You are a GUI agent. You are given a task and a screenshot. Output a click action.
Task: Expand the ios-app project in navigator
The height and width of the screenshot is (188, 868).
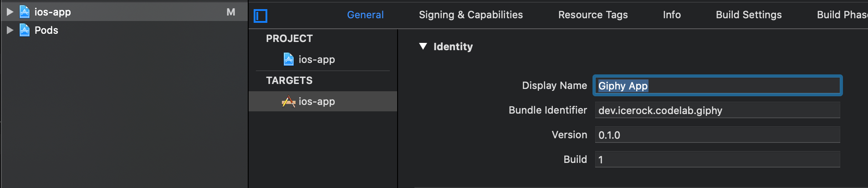tap(10, 12)
